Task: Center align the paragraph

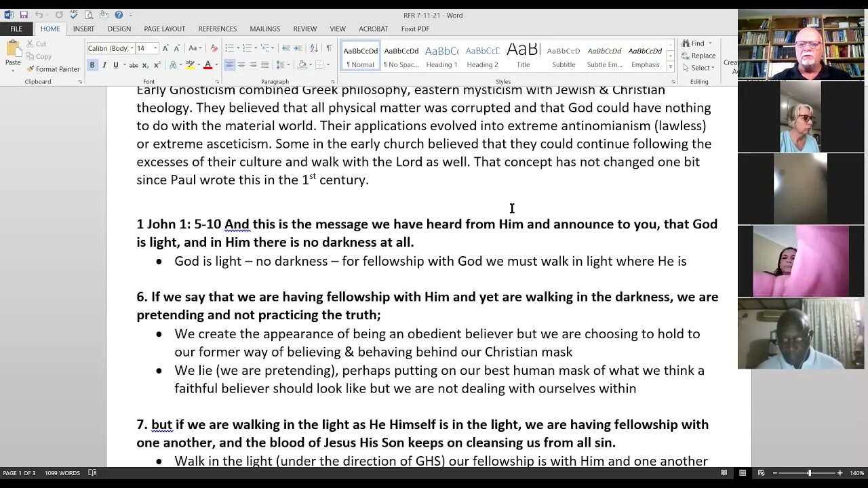Action: (x=241, y=65)
